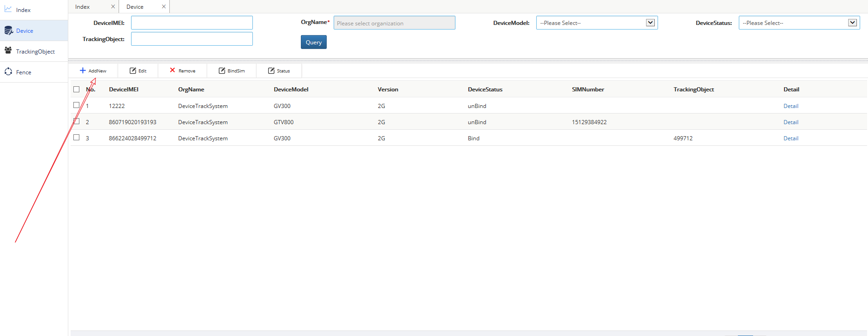Focus the TrackingObject search field
This screenshot has height=336, width=868.
[x=192, y=39]
